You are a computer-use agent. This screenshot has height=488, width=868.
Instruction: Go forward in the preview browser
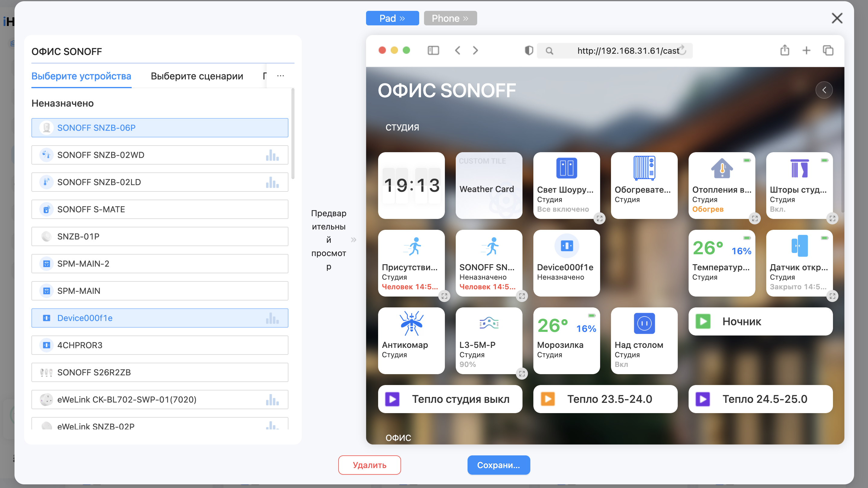click(x=475, y=50)
